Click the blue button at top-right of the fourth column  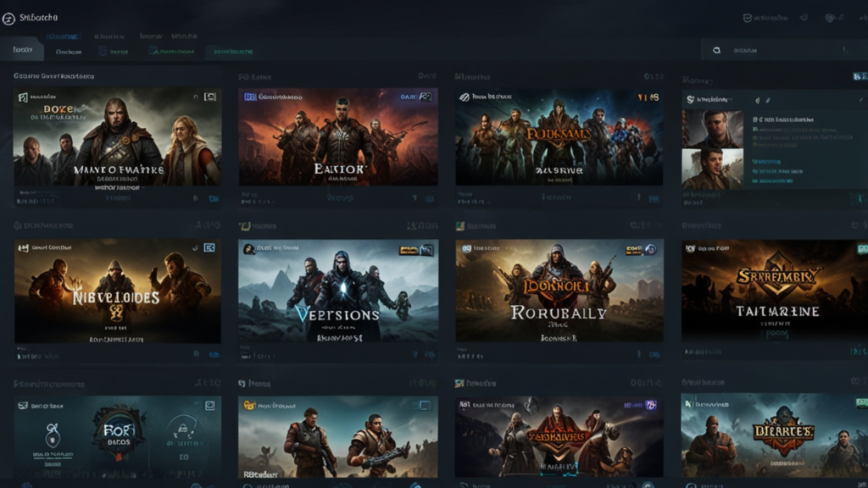860,76
